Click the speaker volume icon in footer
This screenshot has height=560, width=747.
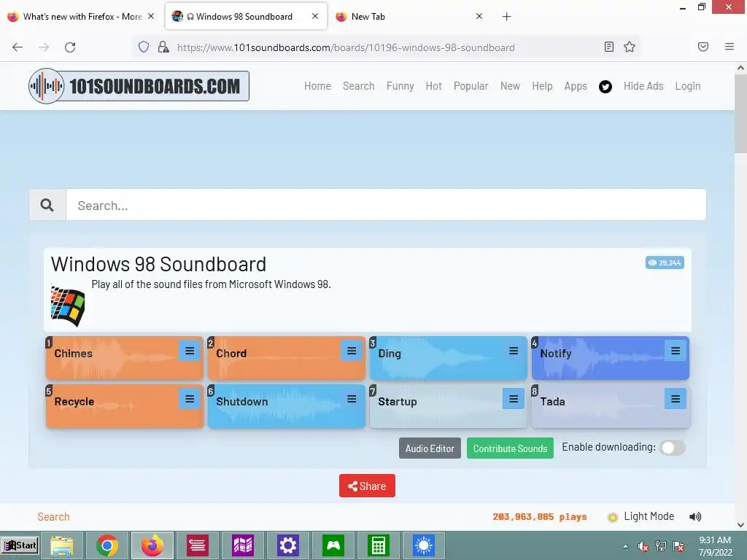coord(695,517)
